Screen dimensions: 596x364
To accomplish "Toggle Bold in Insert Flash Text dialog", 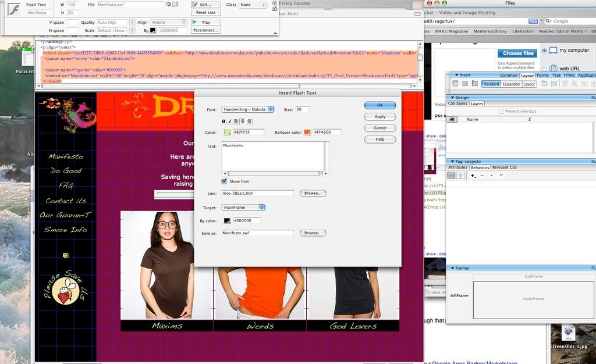I will tap(223, 121).
